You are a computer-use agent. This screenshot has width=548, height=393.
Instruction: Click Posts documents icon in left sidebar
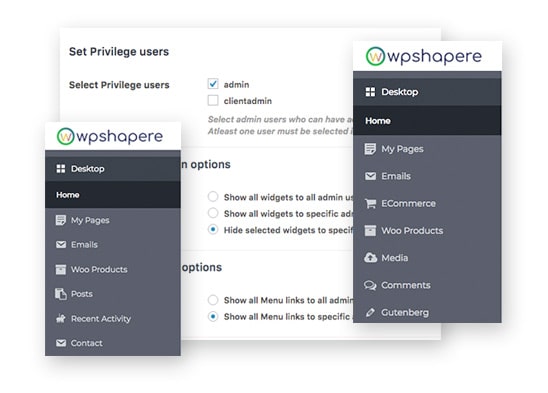point(60,294)
